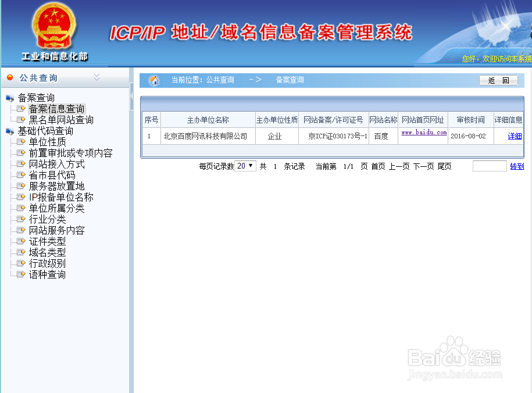This screenshot has height=393, width=532.
Task: Go to 首页 first page
Action: pos(378,166)
